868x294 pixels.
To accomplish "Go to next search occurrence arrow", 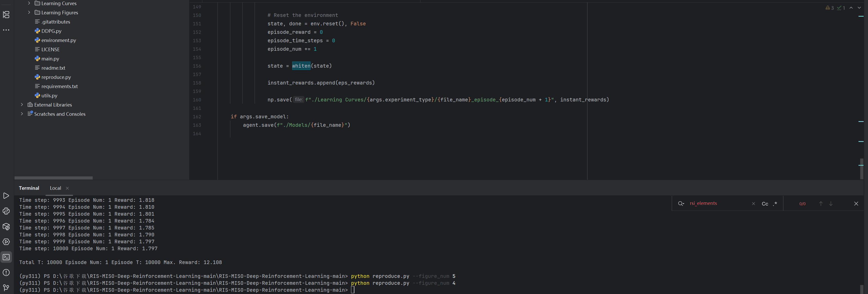I will [x=831, y=204].
